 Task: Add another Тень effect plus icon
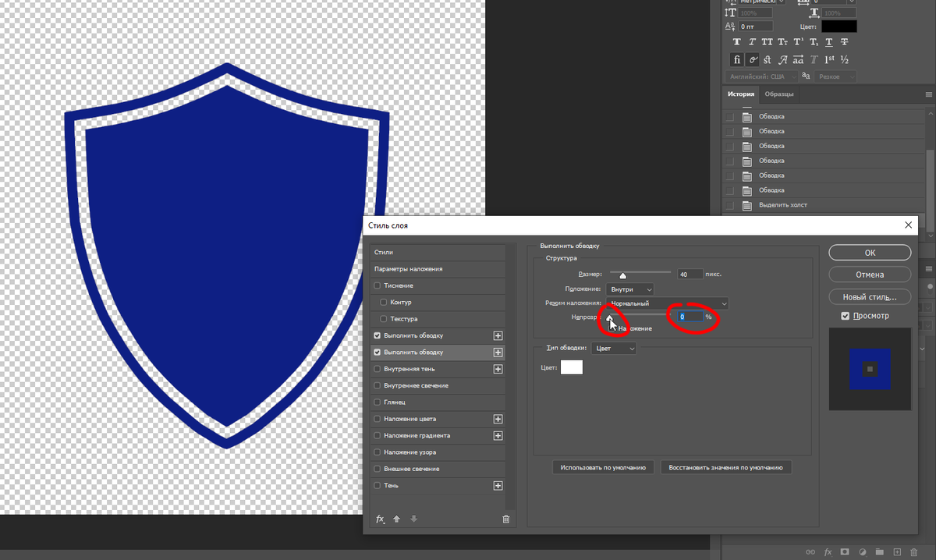pyautogui.click(x=498, y=485)
